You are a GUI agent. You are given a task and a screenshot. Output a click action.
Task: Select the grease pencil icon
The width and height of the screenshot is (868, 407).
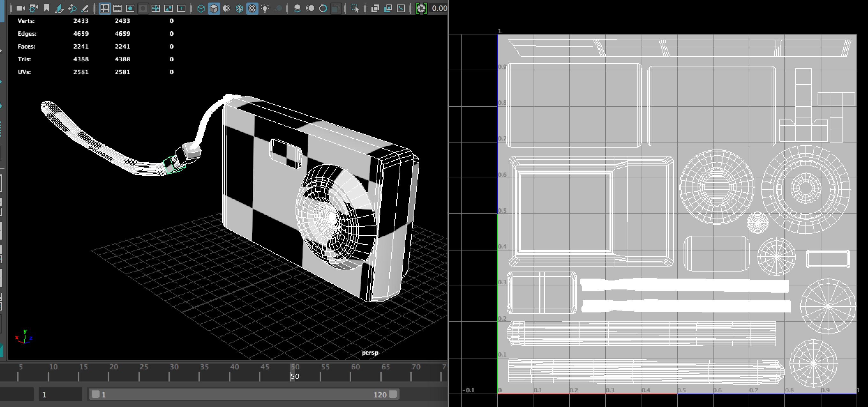pos(85,8)
